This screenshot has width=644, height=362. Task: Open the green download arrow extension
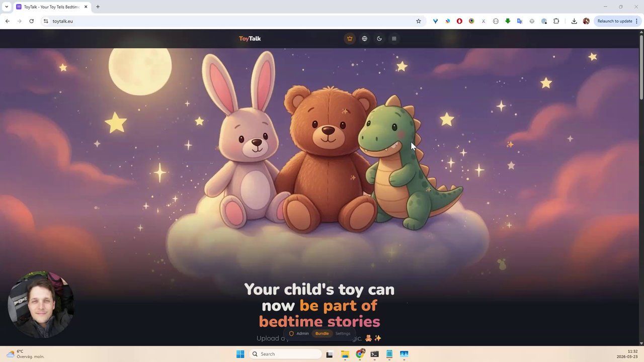508,21
